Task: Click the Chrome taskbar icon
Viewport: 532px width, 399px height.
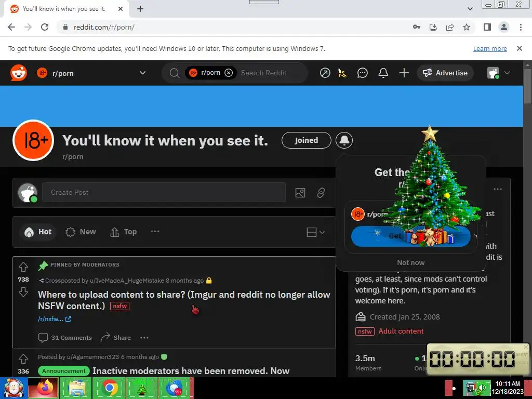Action: tap(109, 388)
